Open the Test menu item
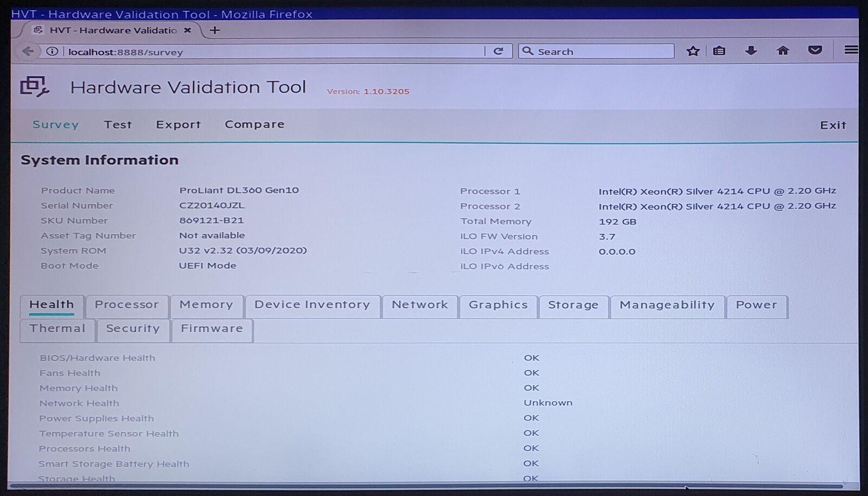This screenshot has height=496, width=868. (118, 125)
